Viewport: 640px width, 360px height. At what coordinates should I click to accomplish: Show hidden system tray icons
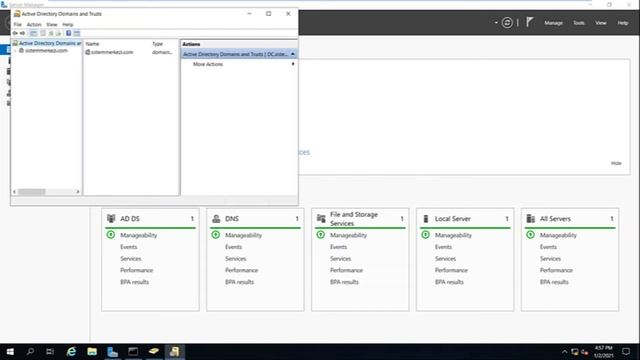[564, 351]
